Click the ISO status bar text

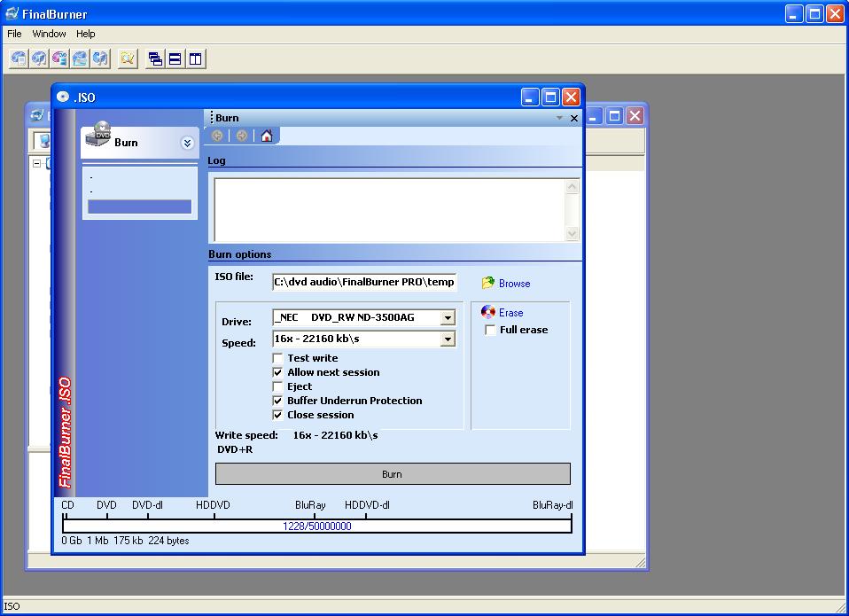pyautogui.click(x=12, y=606)
